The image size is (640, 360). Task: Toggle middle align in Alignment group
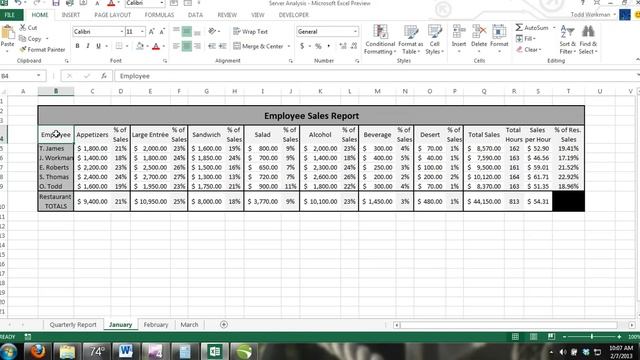click(187, 31)
